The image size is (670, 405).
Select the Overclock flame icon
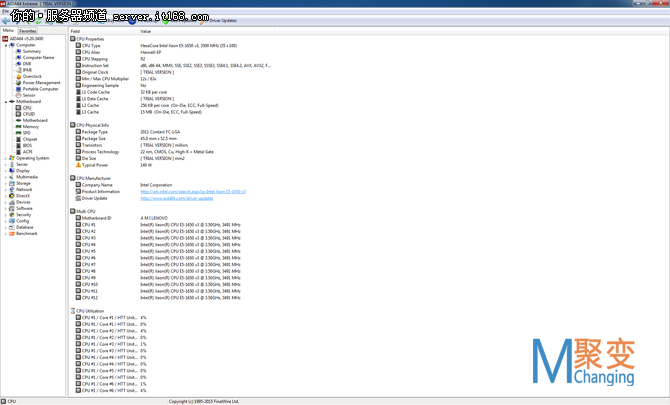click(18, 76)
